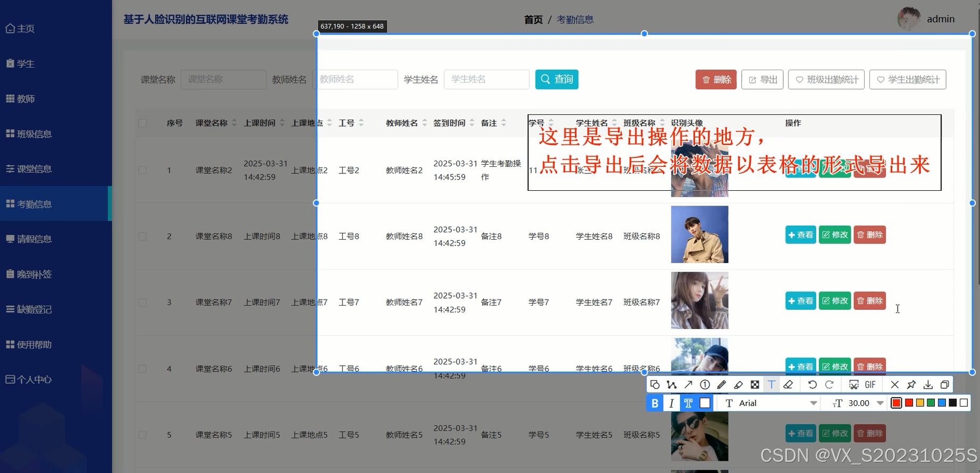
Task: Select the pencil freehand tool
Action: pos(722,385)
